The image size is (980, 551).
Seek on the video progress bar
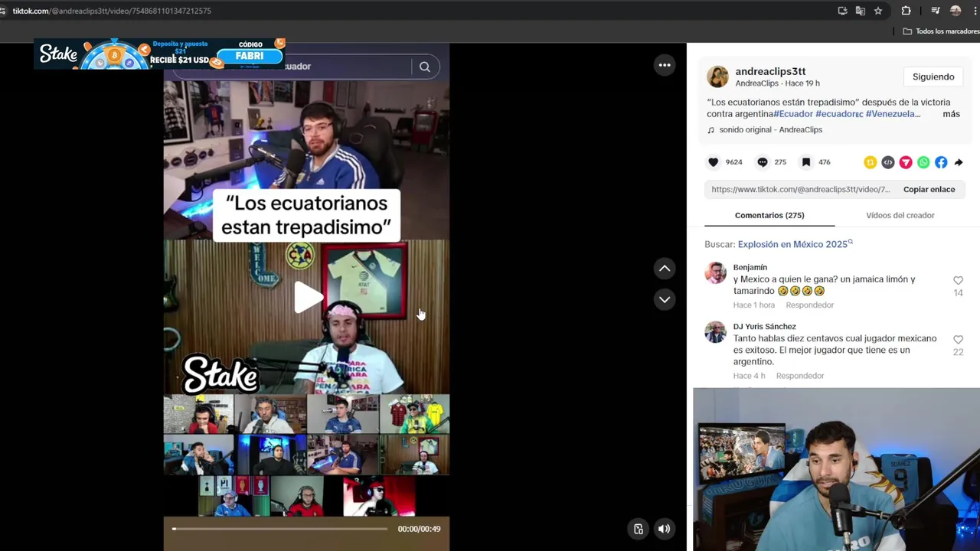[x=280, y=529]
